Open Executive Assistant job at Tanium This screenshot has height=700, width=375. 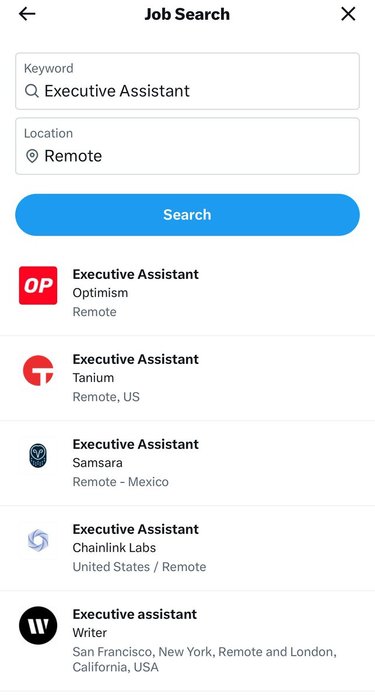[x=188, y=378]
